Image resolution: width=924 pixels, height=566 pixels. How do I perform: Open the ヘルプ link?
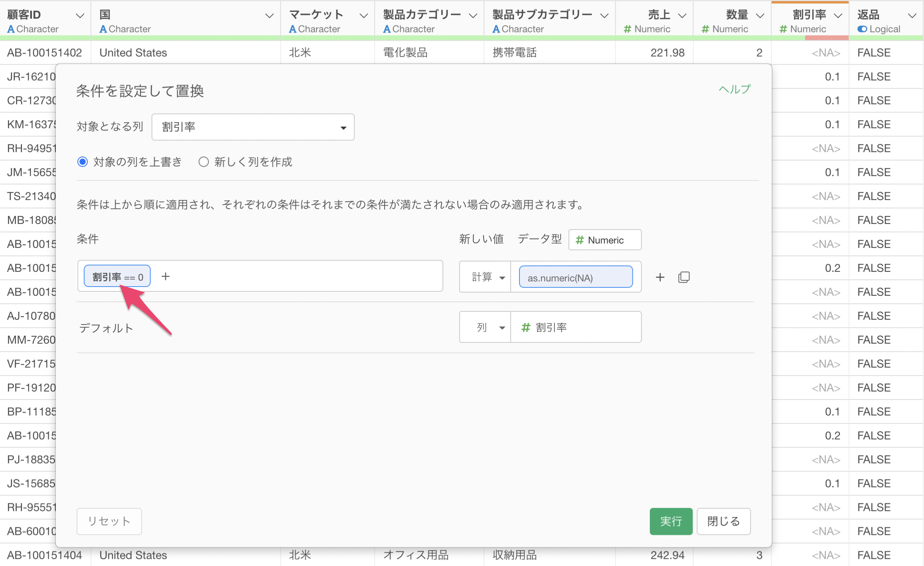[x=734, y=89]
